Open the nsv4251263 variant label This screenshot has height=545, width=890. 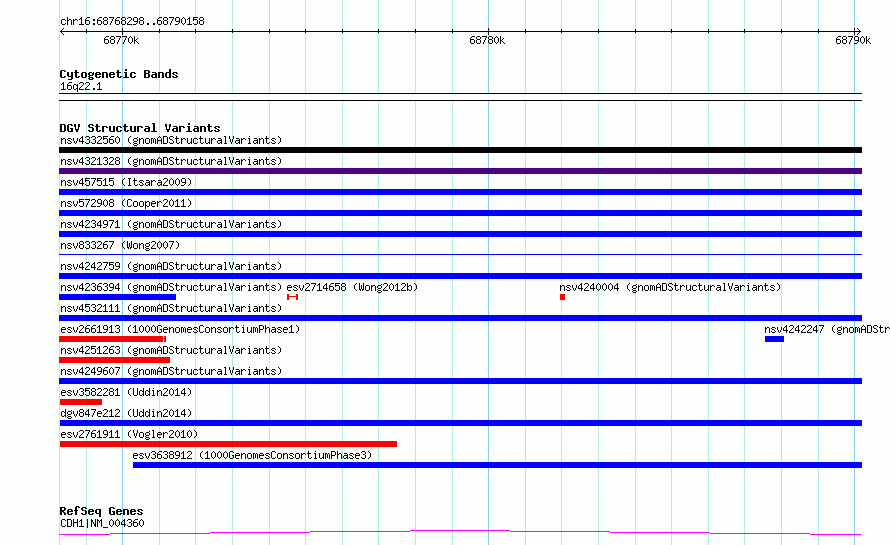[171, 350]
